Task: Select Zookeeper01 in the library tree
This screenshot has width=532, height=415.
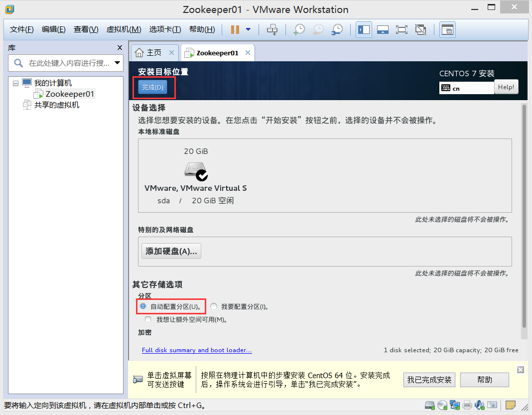Action: [x=70, y=94]
